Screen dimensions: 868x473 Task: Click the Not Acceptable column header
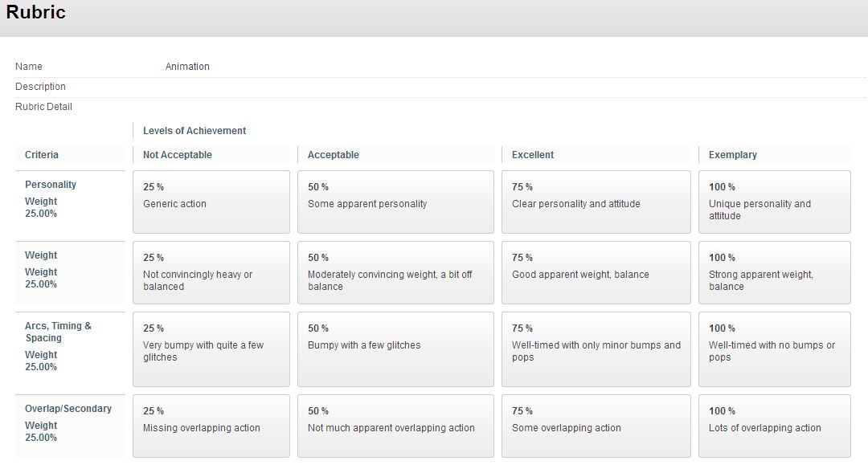pyautogui.click(x=178, y=155)
